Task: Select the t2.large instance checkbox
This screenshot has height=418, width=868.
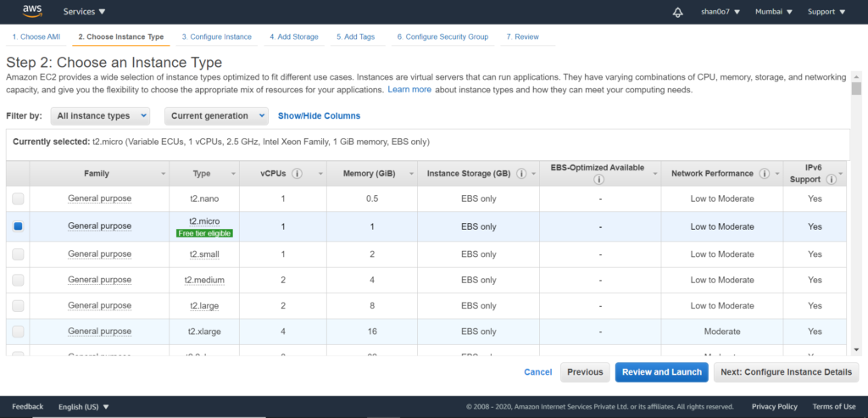Action: 19,305
